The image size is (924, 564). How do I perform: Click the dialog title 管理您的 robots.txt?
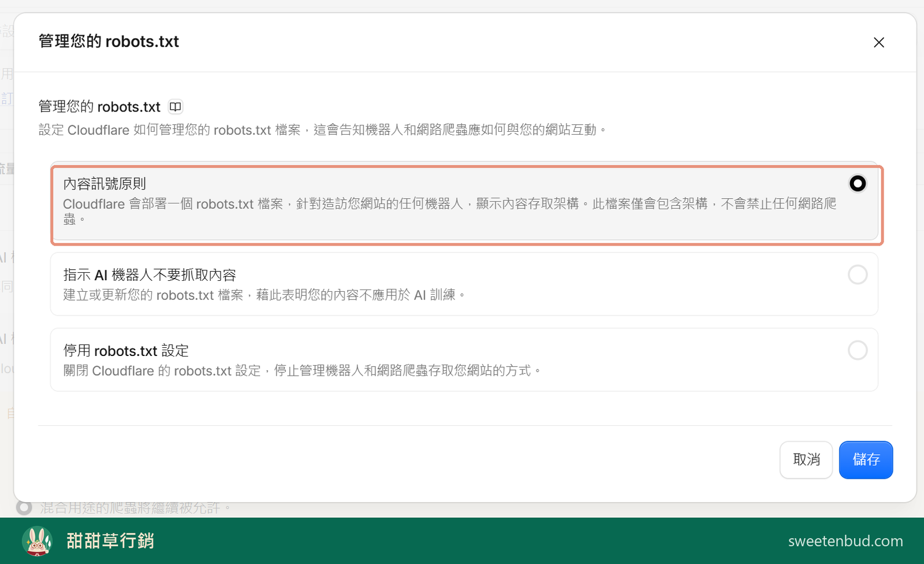109,42
